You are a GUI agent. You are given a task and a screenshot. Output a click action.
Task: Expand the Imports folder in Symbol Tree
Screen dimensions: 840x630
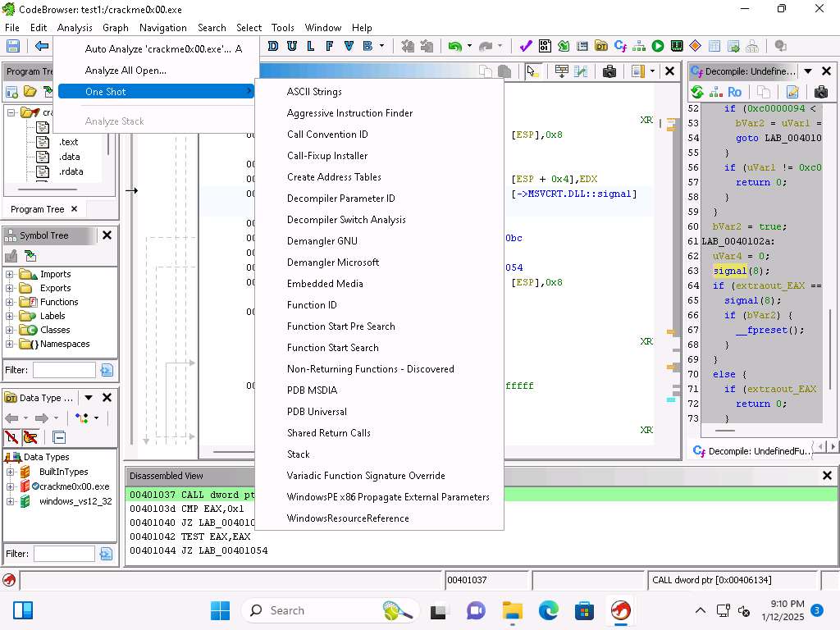(10, 274)
